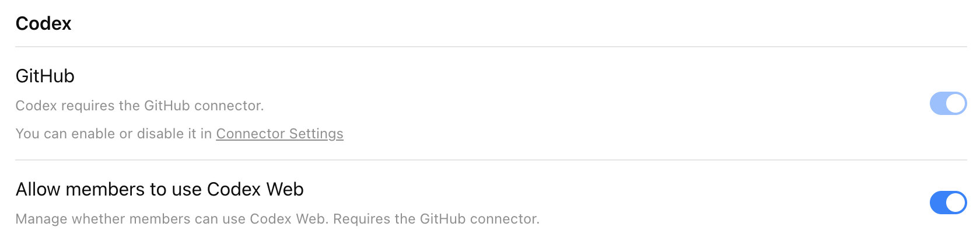Viewport: 980px width, 244px height.
Task: Click the white knob on the Codex Web toggle
Action: click(956, 203)
